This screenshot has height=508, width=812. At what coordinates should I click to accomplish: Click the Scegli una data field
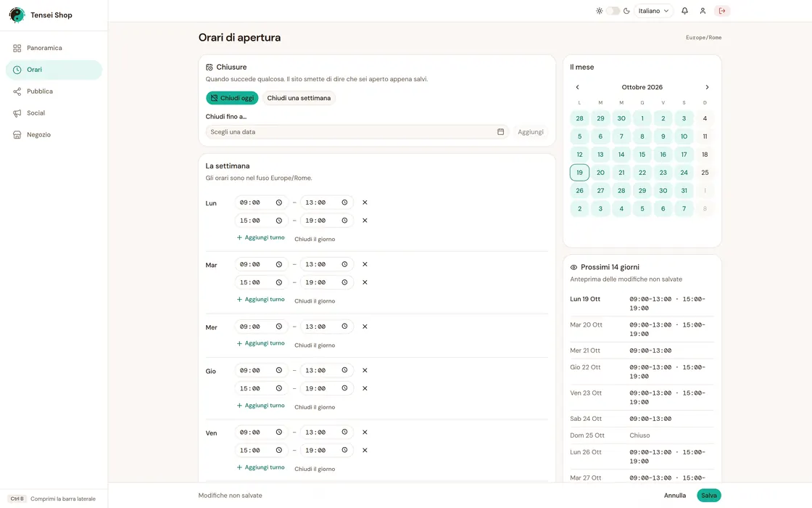357,132
